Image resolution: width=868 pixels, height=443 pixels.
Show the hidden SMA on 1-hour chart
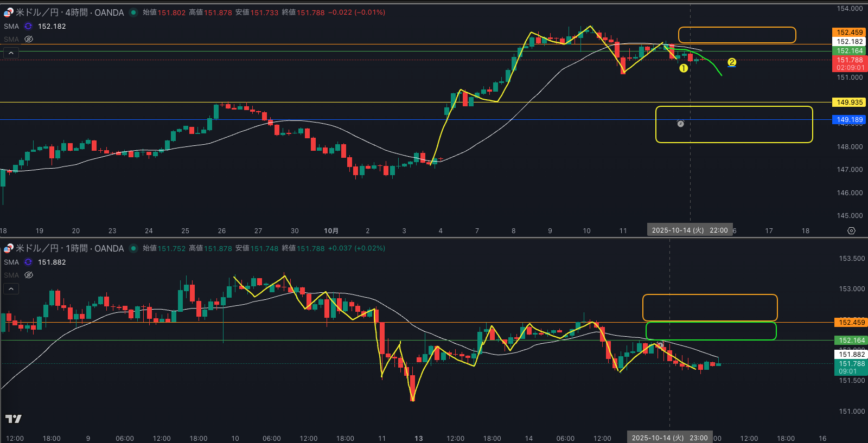(x=29, y=275)
